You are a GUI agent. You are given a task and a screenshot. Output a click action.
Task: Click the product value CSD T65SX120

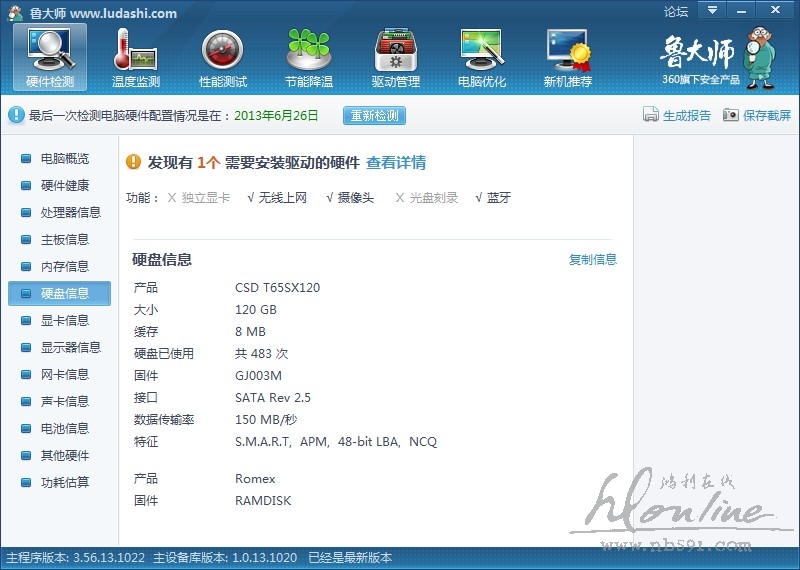[x=278, y=288]
